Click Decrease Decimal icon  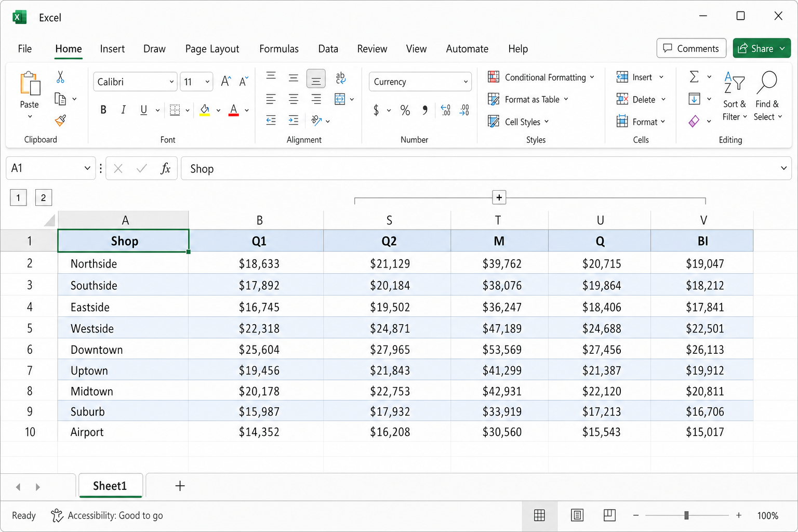(x=464, y=110)
